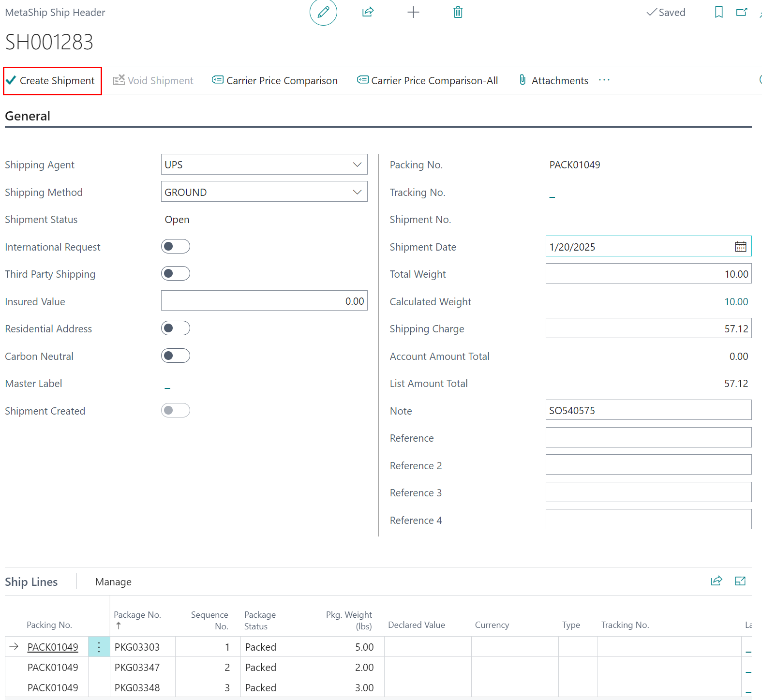Click the Reference 3 input field

(648, 492)
